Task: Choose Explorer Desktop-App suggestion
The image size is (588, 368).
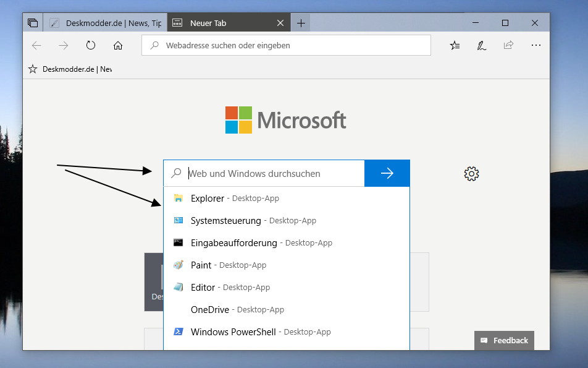Action: coord(287,199)
